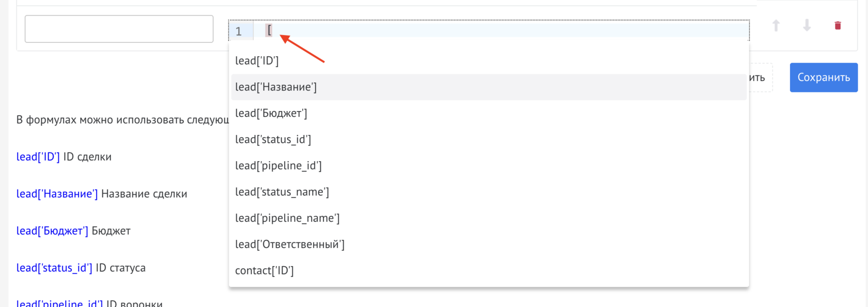
Task: Select lead['status_name'] suggestion
Action: point(282,192)
